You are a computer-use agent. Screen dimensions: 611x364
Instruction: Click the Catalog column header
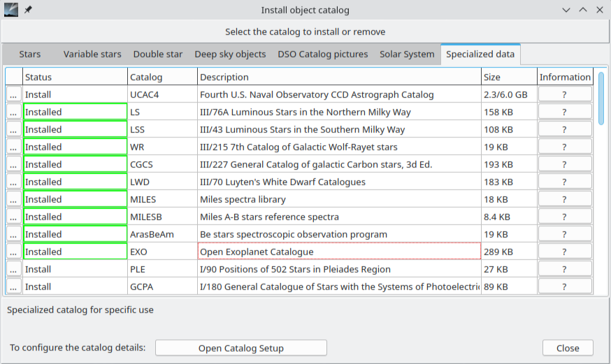point(162,77)
